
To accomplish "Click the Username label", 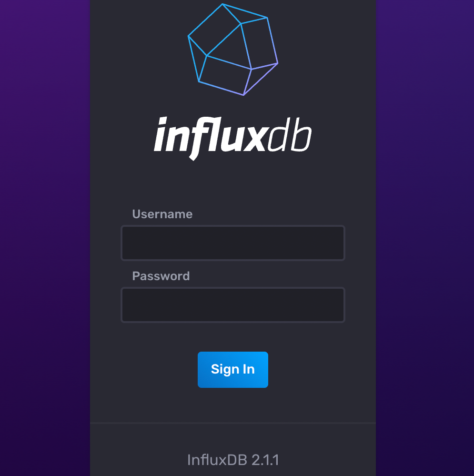I will [x=162, y=214].
